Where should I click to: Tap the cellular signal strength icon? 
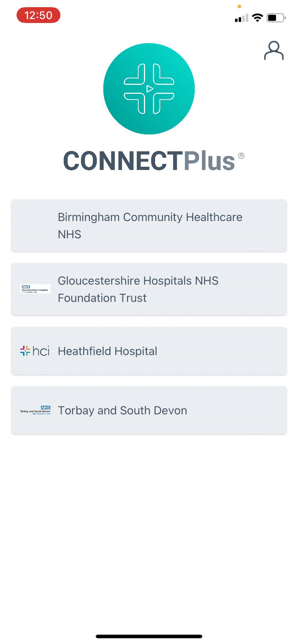click(x=241, y=18)
